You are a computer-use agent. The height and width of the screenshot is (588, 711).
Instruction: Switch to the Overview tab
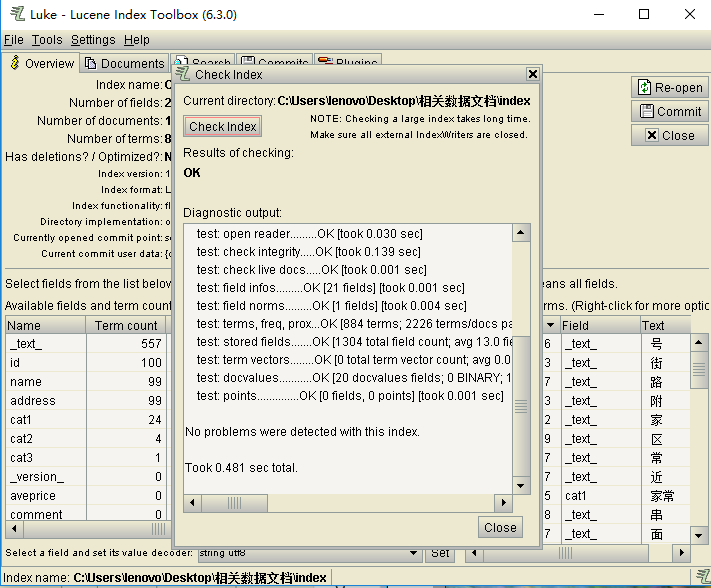click(x=41, y=63)
